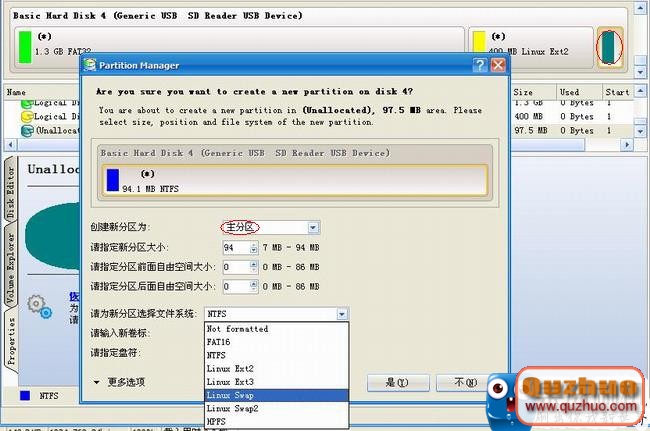Screen dimensions: 650x431
Task: Pick NTFS in the dropdown list
Action: click(x=276, y=355)
